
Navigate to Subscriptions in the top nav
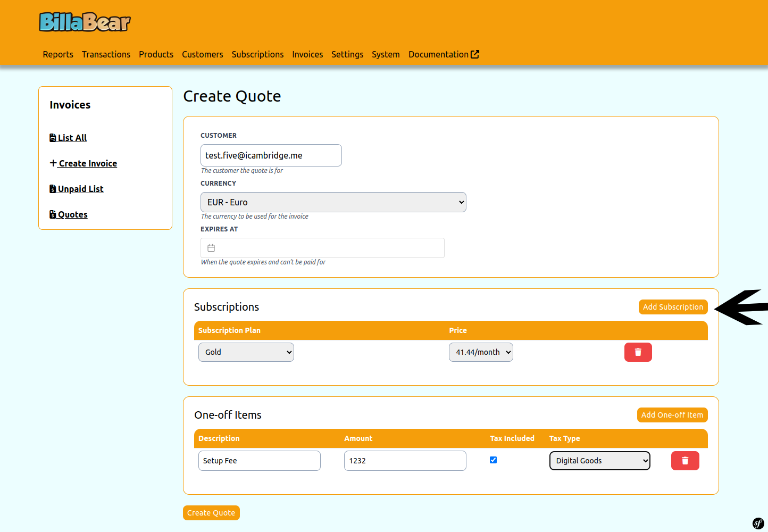coord(257,54)
